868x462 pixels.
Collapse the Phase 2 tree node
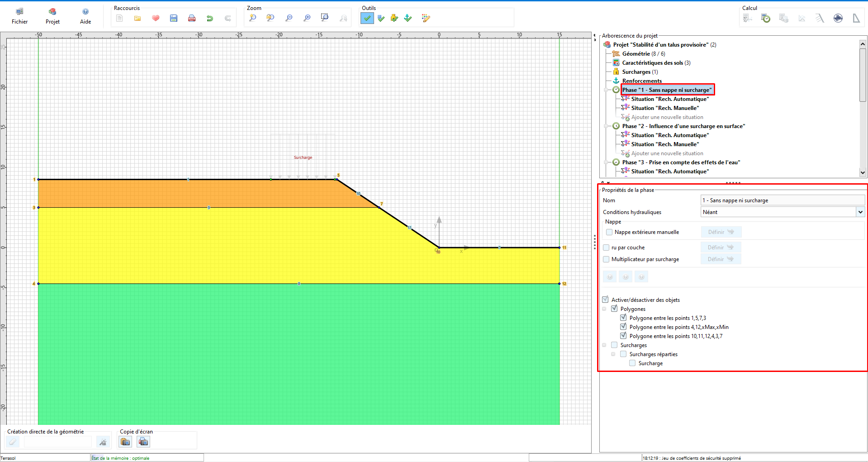click(607, 126)
